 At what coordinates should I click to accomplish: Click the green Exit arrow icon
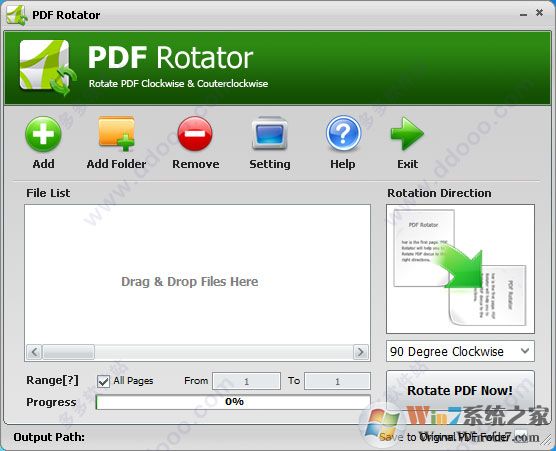tap(407, 133)
